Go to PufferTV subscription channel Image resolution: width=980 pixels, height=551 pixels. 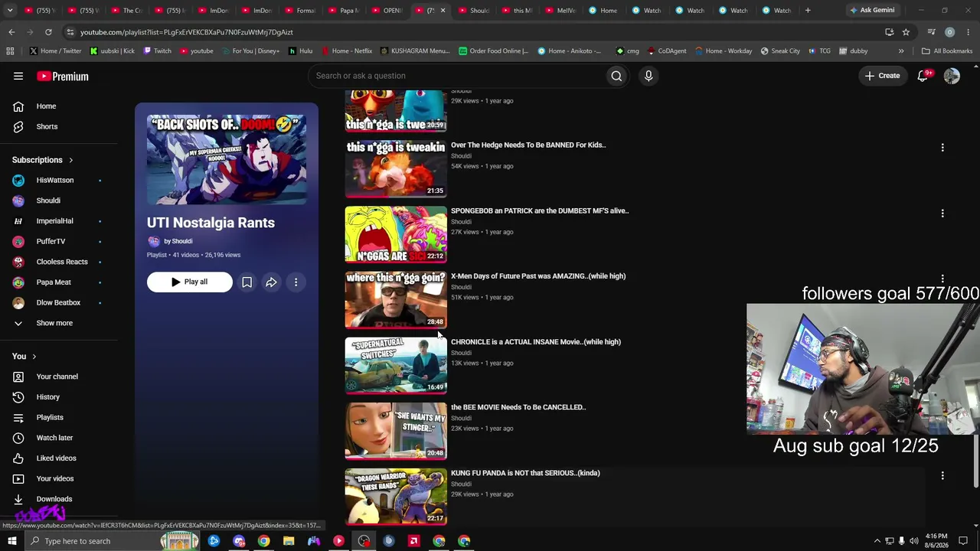click(x=51, y=241)
